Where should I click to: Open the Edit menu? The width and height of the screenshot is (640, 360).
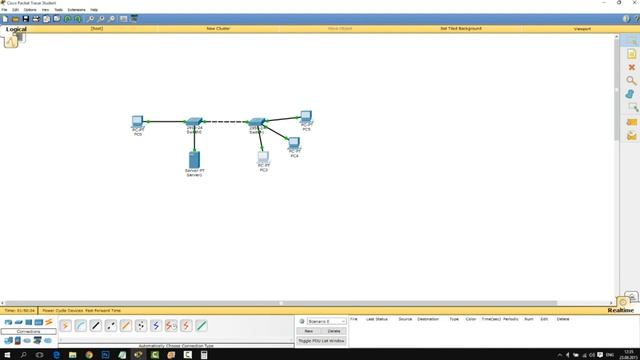[15, 9]
